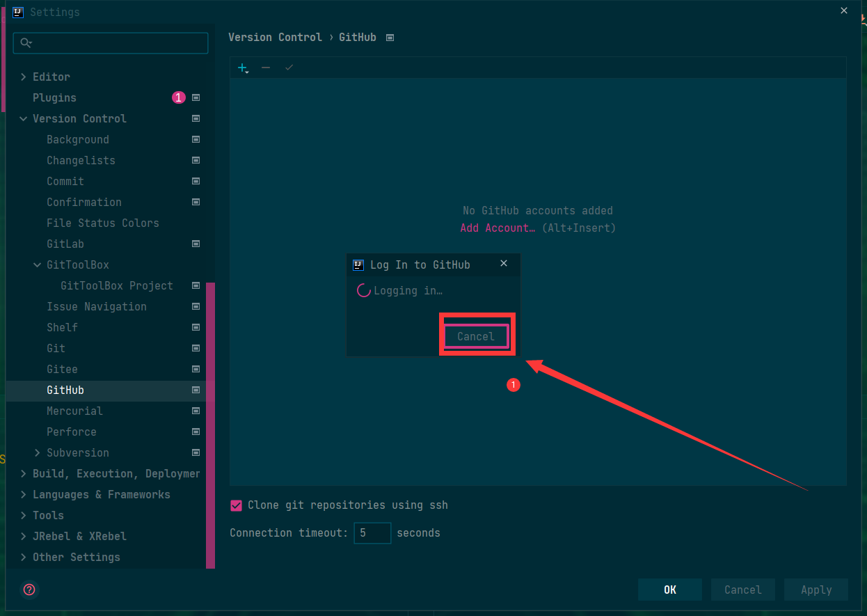
Task: Click Cancel in Log In to GitHub dialog
Action: pos(476,336)
